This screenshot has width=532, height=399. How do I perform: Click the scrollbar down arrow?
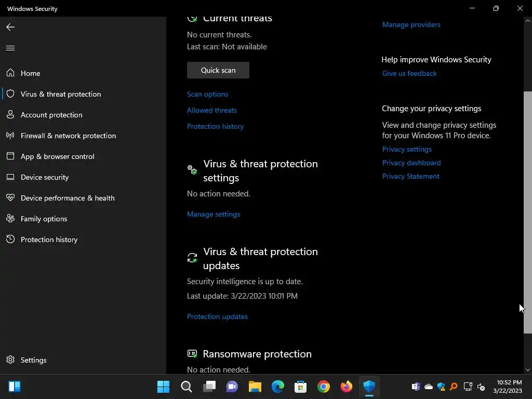tap(528, 370)
